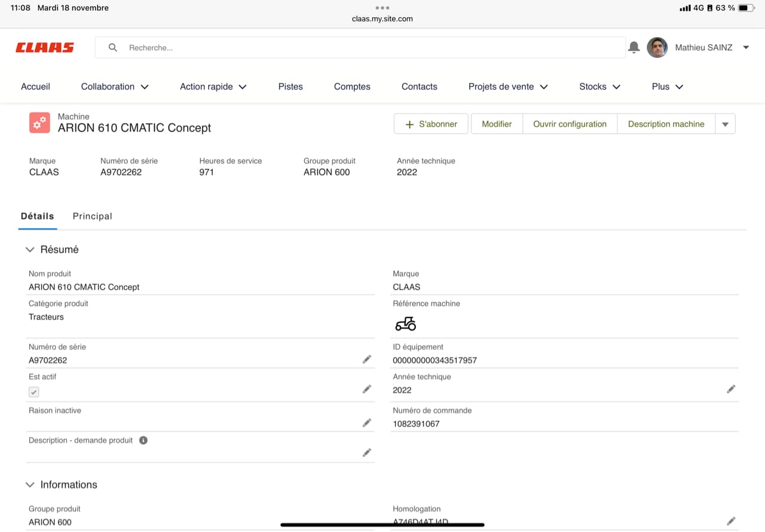Edit the Numéro de série field pencil
765x532 pixels.
[x=367, y=359]
